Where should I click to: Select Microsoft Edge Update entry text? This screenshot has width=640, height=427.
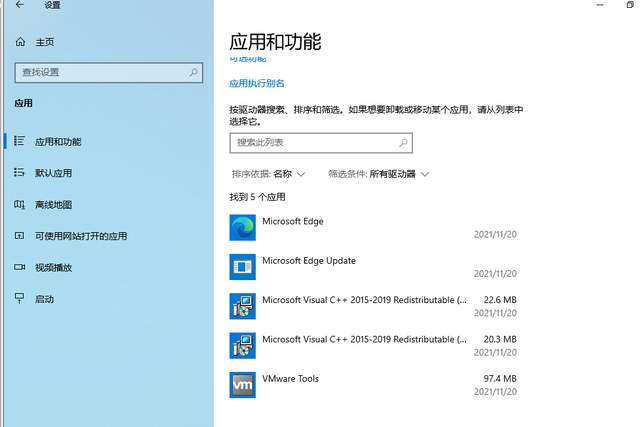tap(309, 260)
